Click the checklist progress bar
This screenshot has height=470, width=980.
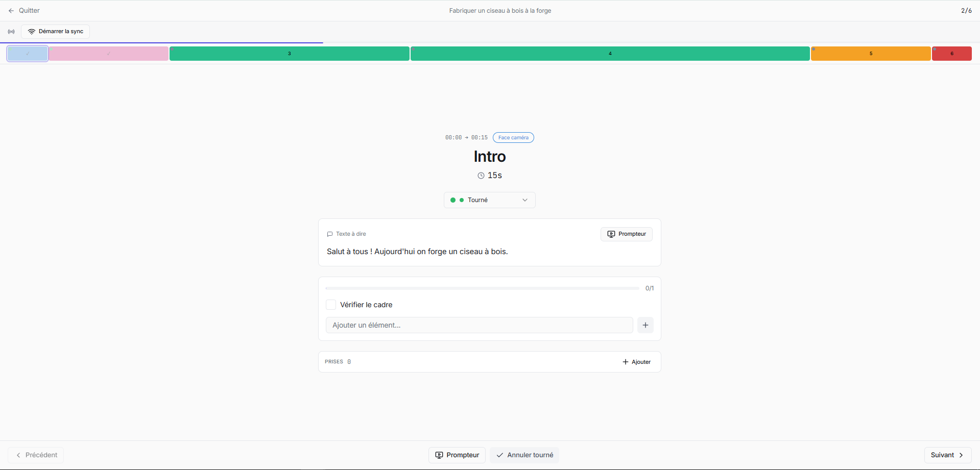482,288
